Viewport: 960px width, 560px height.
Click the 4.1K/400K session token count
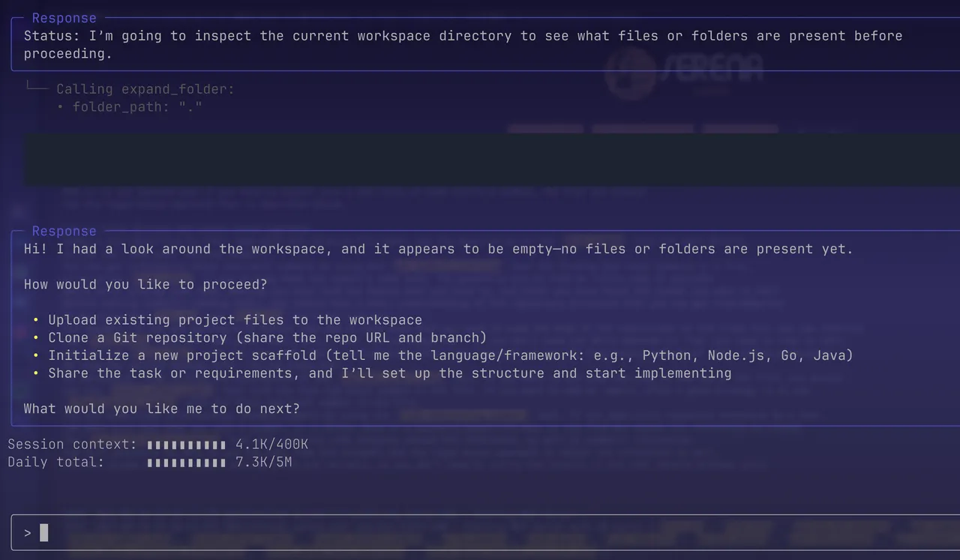pos(272,445)
